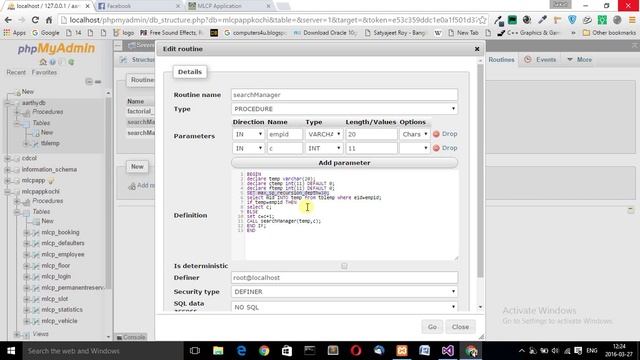Click the Go button

(432, 327)
